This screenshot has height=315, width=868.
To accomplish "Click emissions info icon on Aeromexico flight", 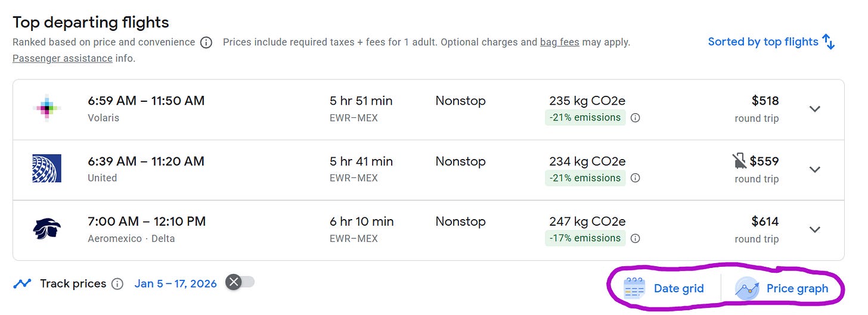I will coord(635,238).
